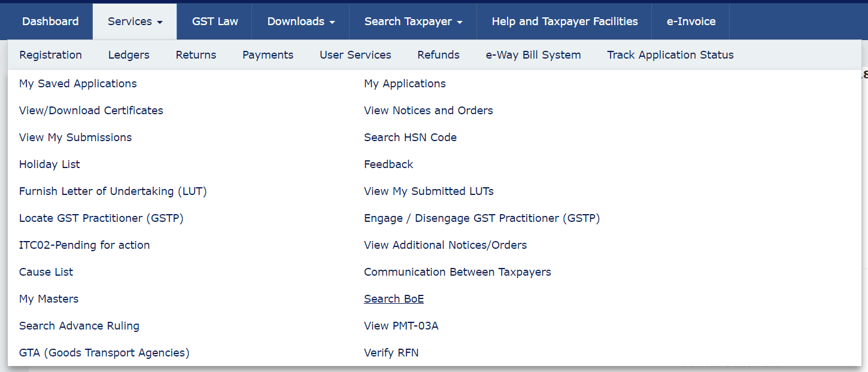Open Help and Taxpayer Facilities

[564, 22]
